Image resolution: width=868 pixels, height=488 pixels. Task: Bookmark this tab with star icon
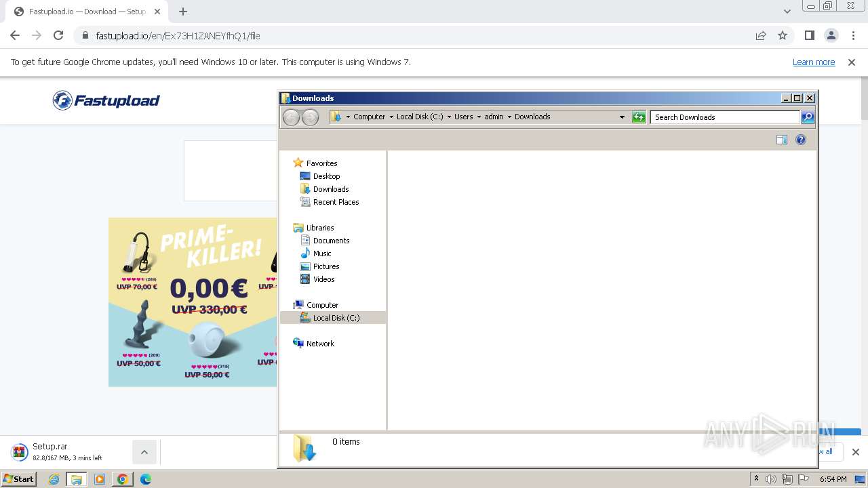(783, 35)
